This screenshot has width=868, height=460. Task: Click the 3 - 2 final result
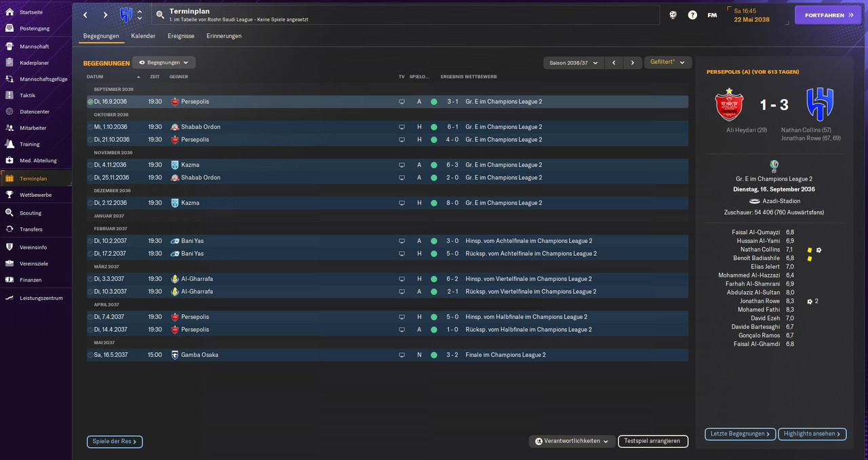[x=452, y=355]
